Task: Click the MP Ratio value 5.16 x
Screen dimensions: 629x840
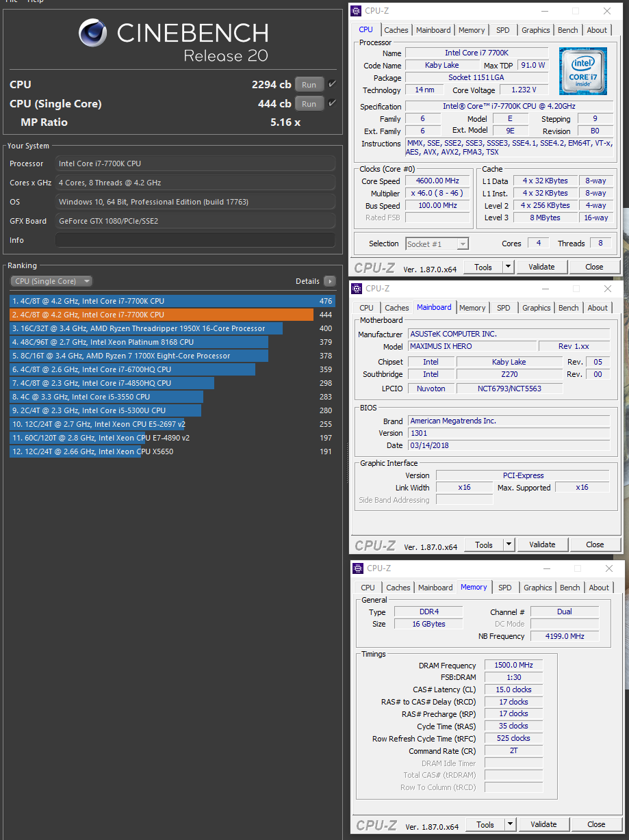Action: [285, 122]
